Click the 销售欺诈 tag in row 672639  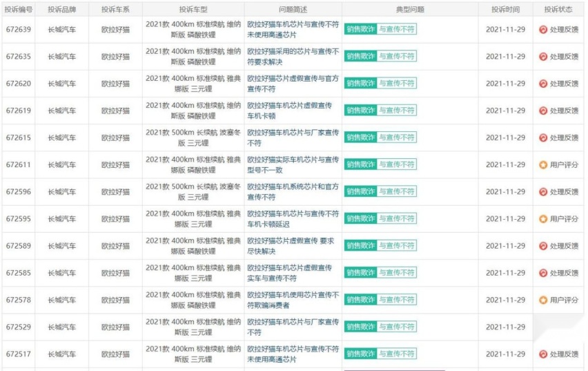360,29
